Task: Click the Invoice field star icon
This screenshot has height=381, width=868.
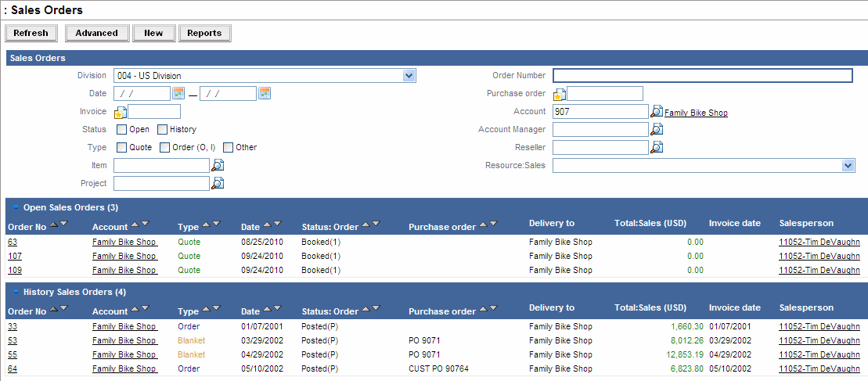Action: (x=121, y=112)
